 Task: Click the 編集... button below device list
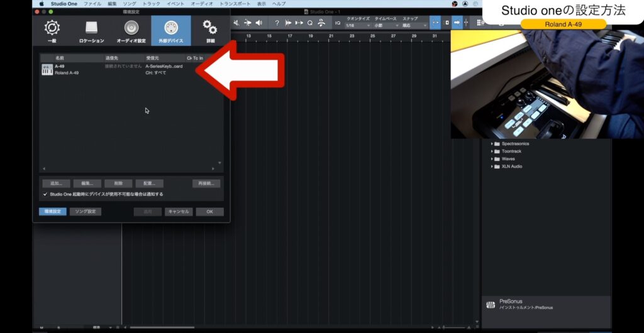pos(87,183)
